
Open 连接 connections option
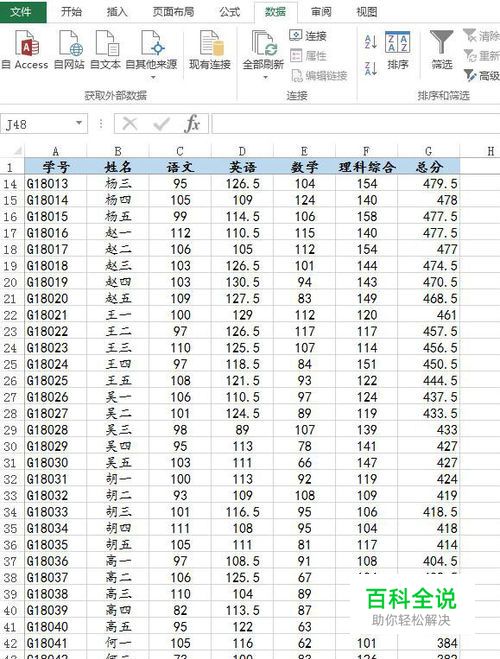308,36
